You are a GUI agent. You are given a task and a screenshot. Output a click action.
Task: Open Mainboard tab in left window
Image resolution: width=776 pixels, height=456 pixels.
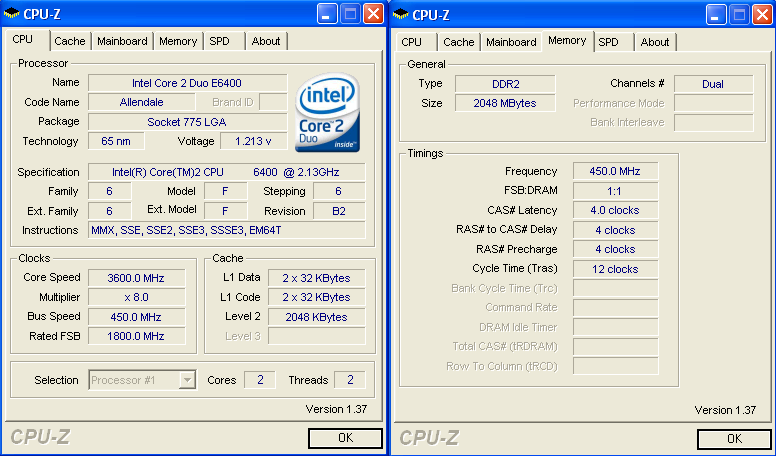click(122, 41)
